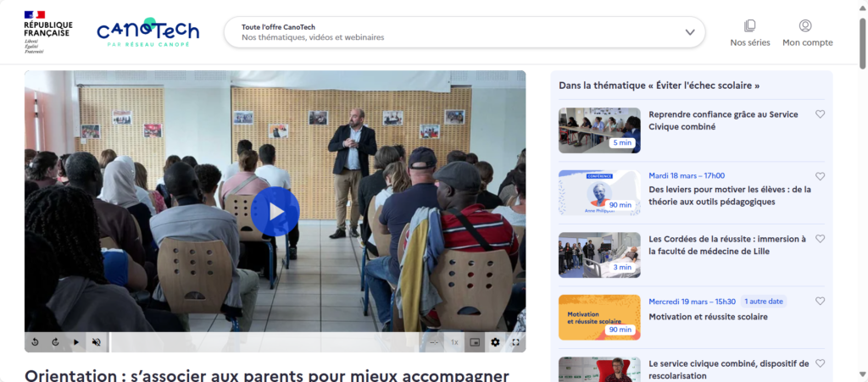868x382 pixels.
Task: Click the video progress bar
Action: pyautogui.click(x=264, y=342)
